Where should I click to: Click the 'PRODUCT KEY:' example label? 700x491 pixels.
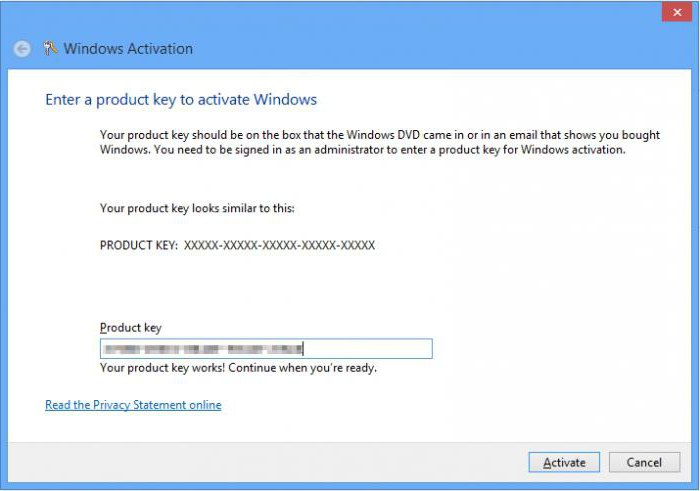pyautogui.click(x=139, y=245)
